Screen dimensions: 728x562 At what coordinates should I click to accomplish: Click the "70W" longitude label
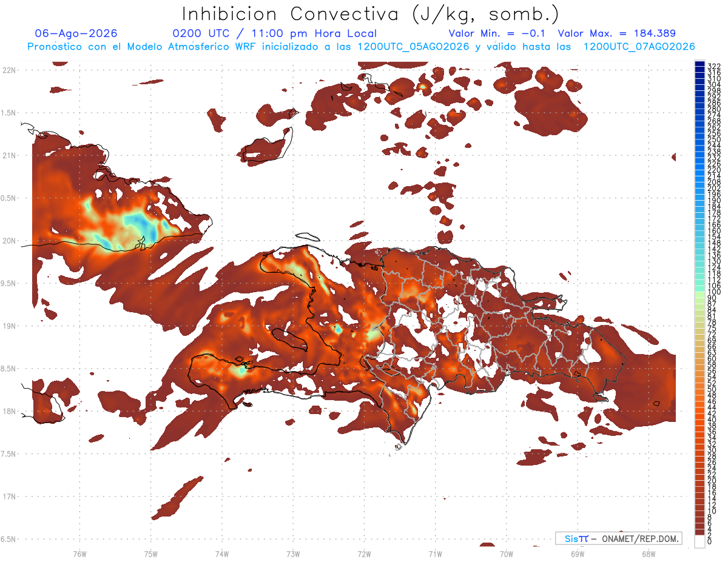(x=506, y=554)
